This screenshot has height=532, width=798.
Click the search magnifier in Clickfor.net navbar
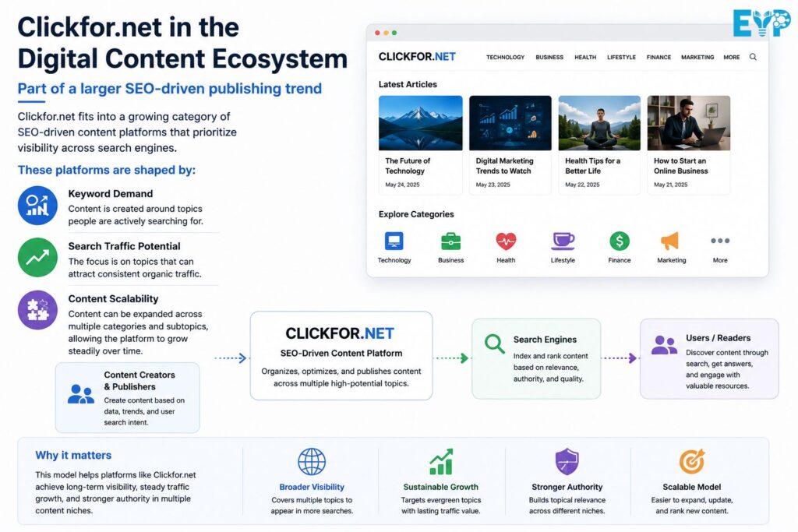753,57
